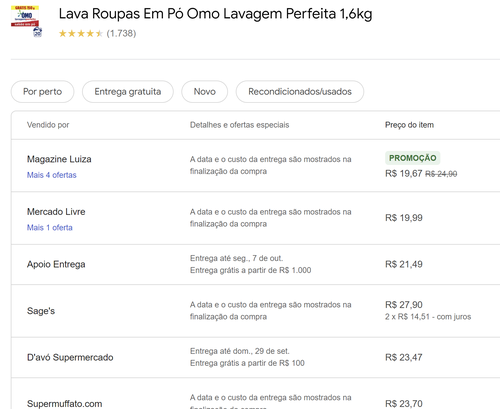Expand Mais 1 oferta under Mercado Livre
The width and height of the screenshot is (500, 409).
[50, 228]
